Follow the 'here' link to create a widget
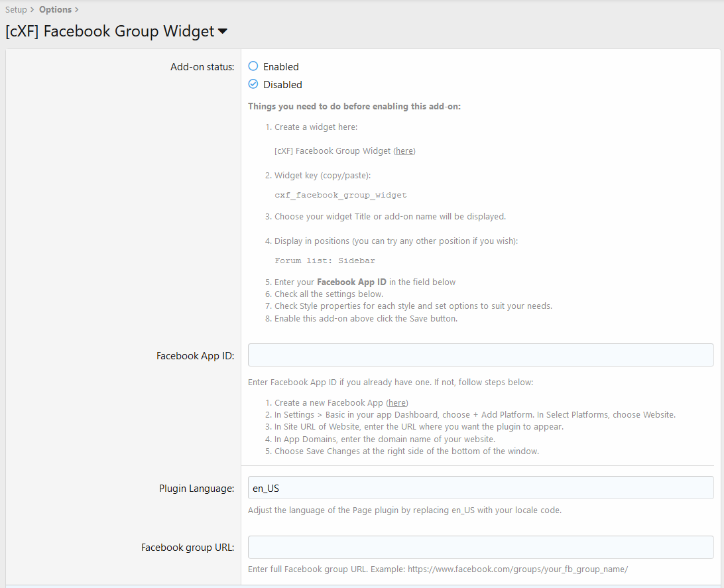This screenshot has width=724, height=588. pos(404,150)
